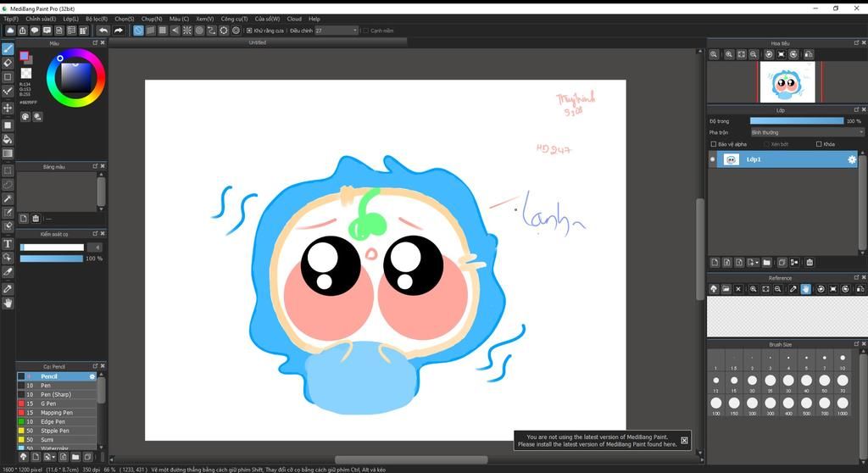Open the Tệp(F) menu

point(11,19)
